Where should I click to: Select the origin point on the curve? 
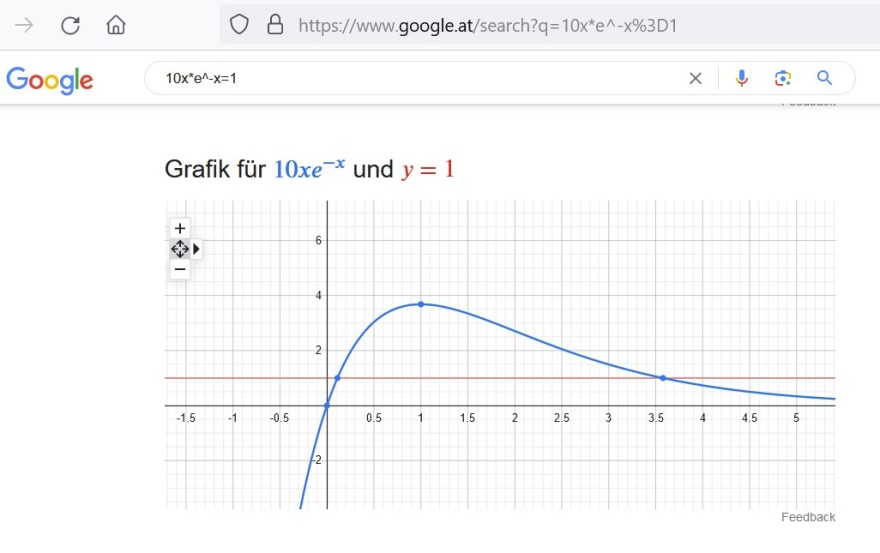click(327, 405)
